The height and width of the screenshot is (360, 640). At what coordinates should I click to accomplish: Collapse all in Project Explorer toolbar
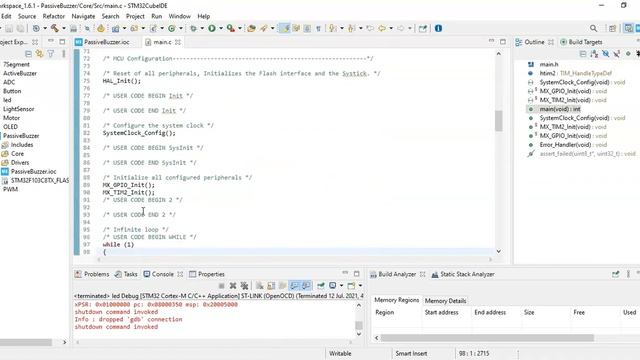click(28, 54)
